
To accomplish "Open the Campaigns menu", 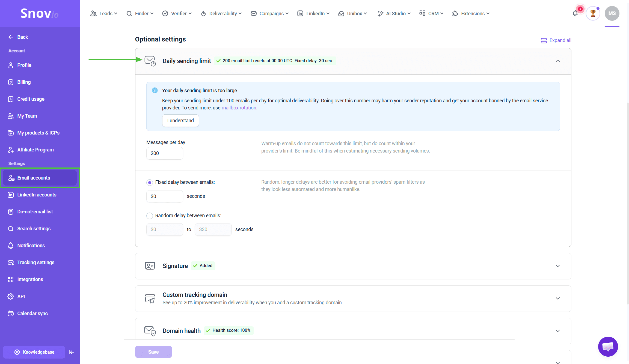I will (x=269, y=13).
